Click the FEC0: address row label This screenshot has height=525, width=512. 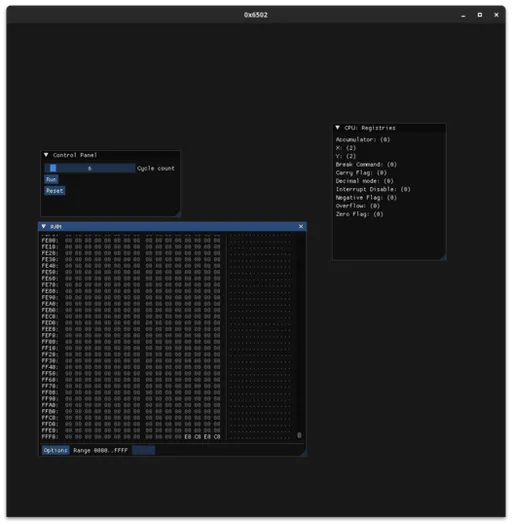tap(50, 316)
